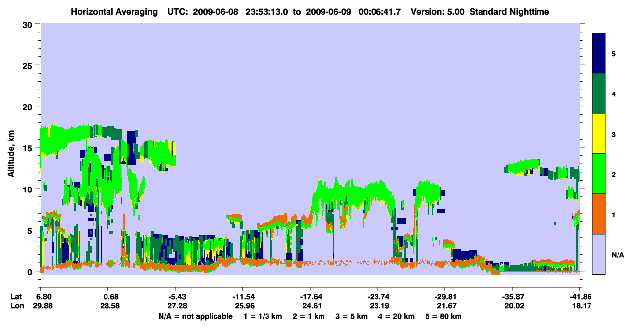Screen dimensions: 644x330
Task: Click the dark green legend swatch for 4
Action: (x=599, y=94)
